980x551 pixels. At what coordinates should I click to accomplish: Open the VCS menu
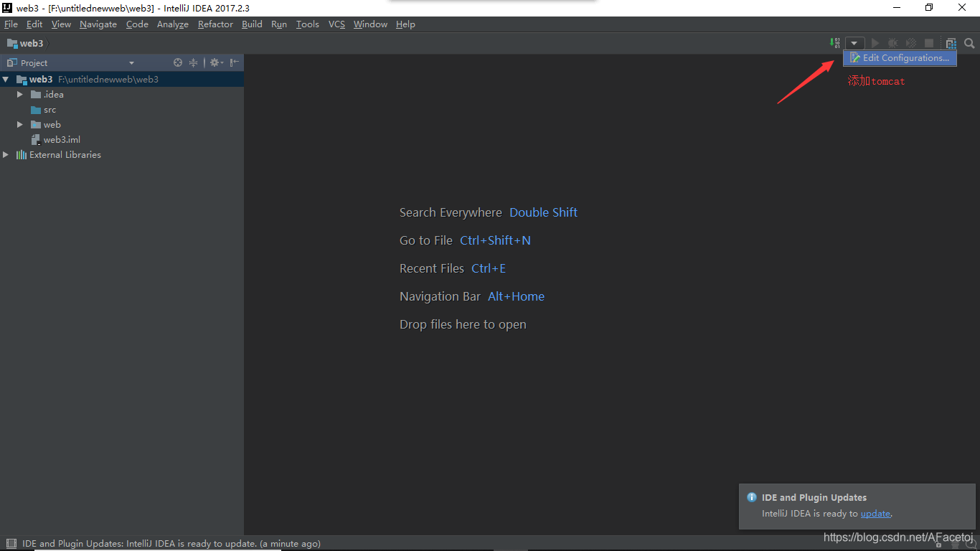point(336,24)
